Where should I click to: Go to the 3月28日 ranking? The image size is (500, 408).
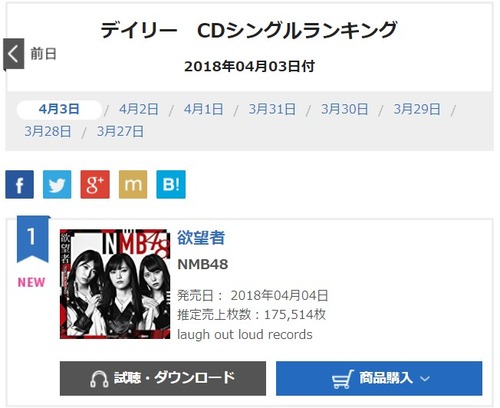point(48,132)
